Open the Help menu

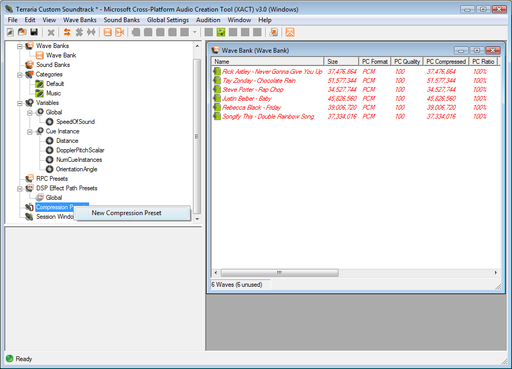[x=265, y=20]
